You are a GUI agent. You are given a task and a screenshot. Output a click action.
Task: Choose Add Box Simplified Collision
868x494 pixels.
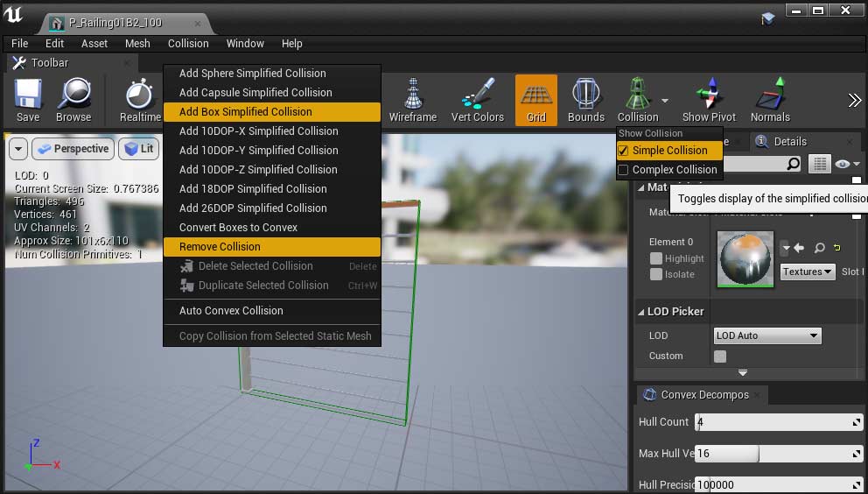(245, 112)
